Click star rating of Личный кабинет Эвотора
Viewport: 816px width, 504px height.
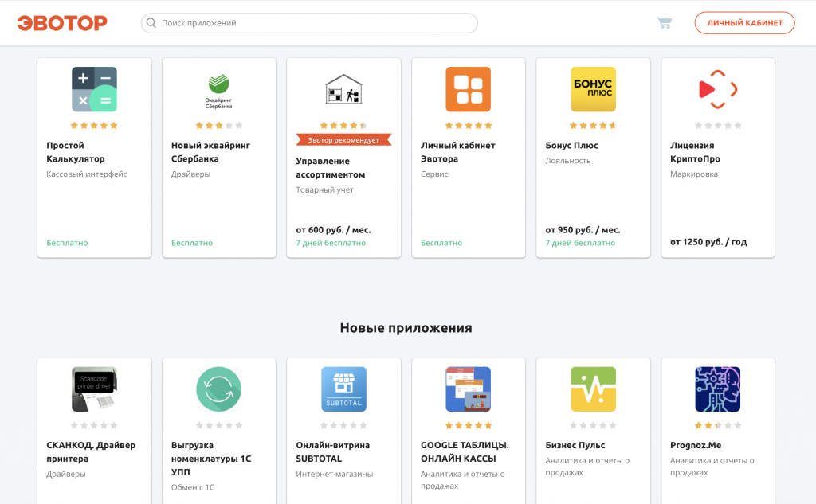click(469, 125)
